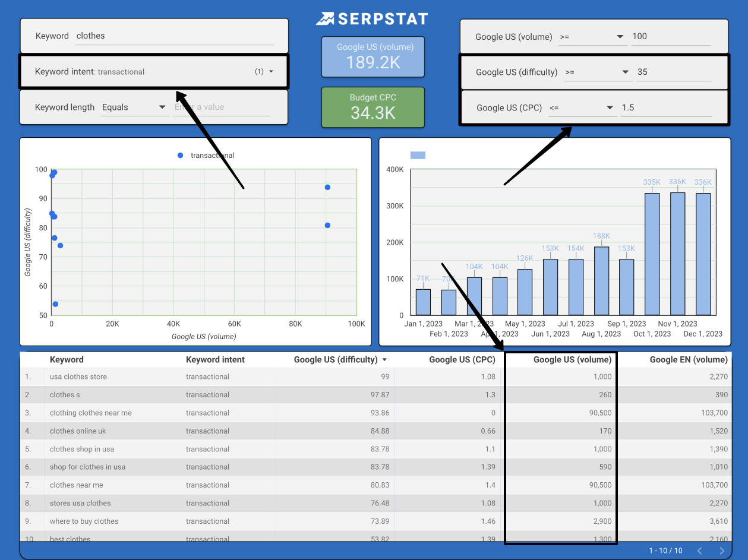Click the Keyword length value field
Image resolution: width=748 pixels, height=560 pixels.
tap(221, 107)
